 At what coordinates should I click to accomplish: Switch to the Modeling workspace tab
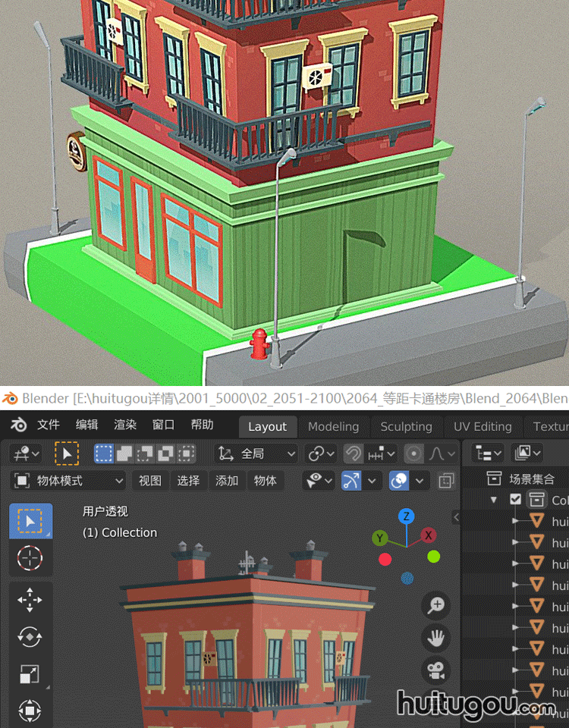tap(333, 427)
